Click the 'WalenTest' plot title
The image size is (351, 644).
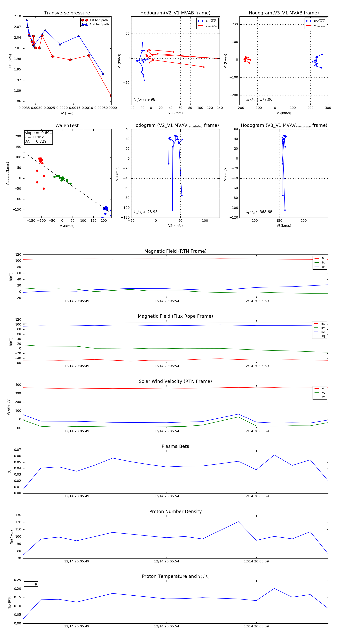[x=67, y=125]
